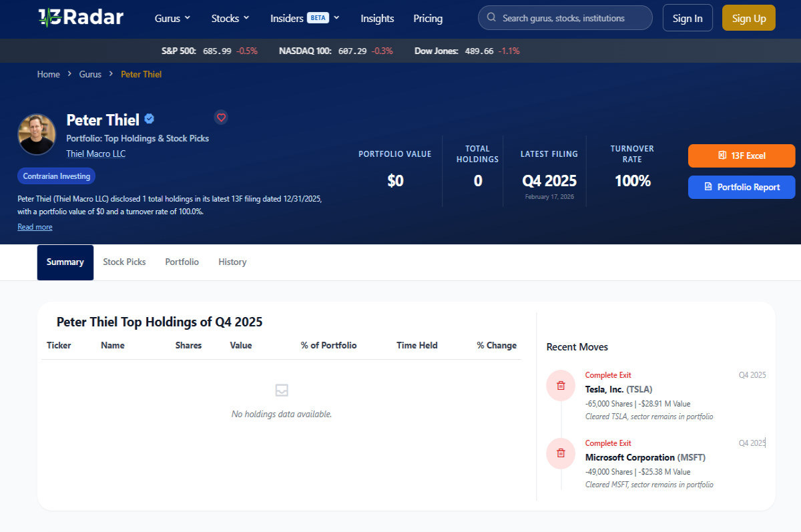This screenshot has height=532, width=801.
Task: Click Peter Thiel's profile photo
Action: 37,134
